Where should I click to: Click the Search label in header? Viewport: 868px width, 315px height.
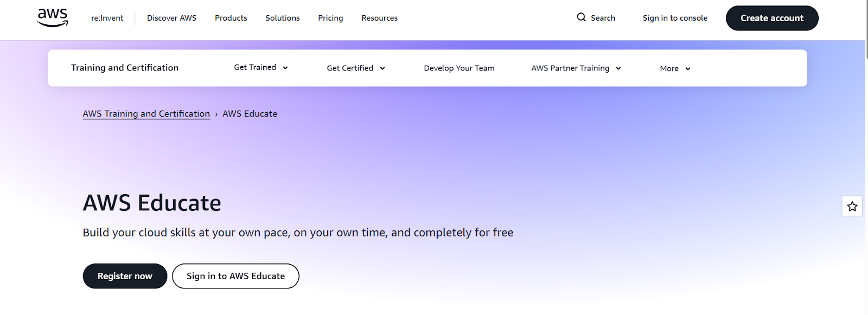click(603, 18)
